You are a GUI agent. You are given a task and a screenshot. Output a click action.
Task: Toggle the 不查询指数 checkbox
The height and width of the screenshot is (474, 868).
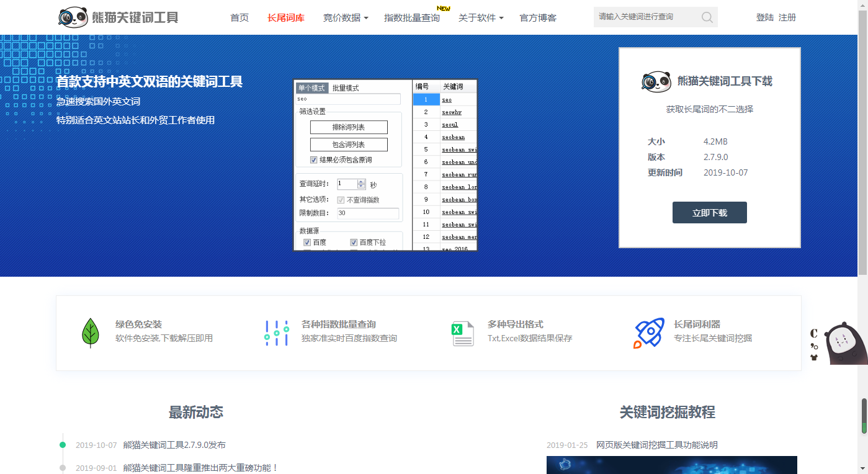pyautogui.click(x=341, y=200)
